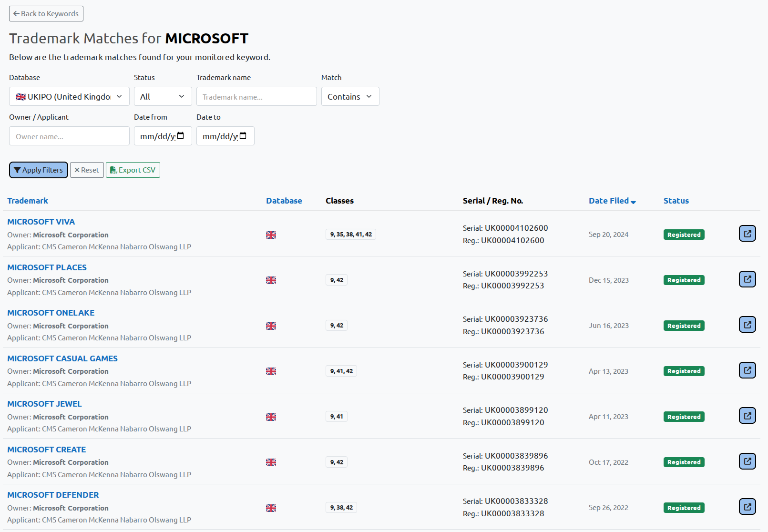Open the Status dropdown set to All
The width and height of the screenshot is (768, 532).
163,96
